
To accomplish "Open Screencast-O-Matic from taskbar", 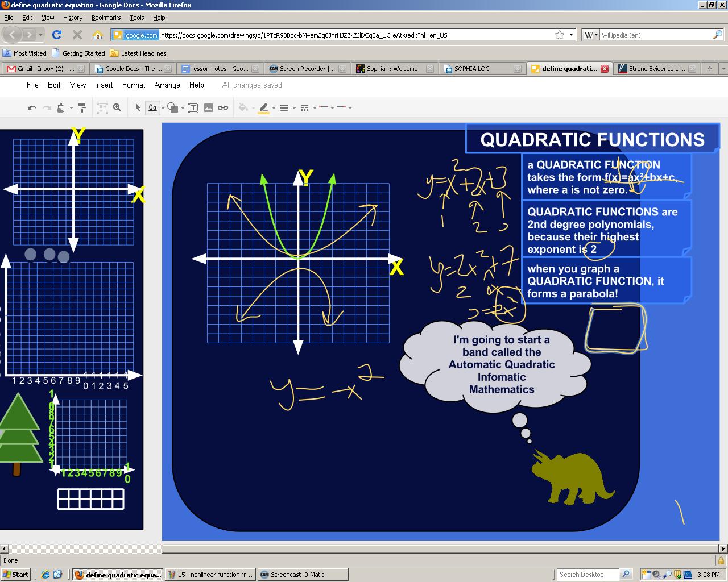I will [302, 575].
